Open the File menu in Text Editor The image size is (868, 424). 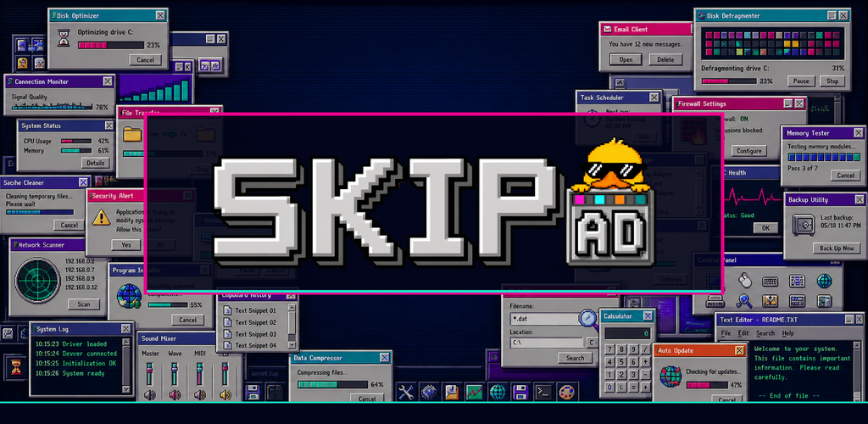tap(726, 333)
